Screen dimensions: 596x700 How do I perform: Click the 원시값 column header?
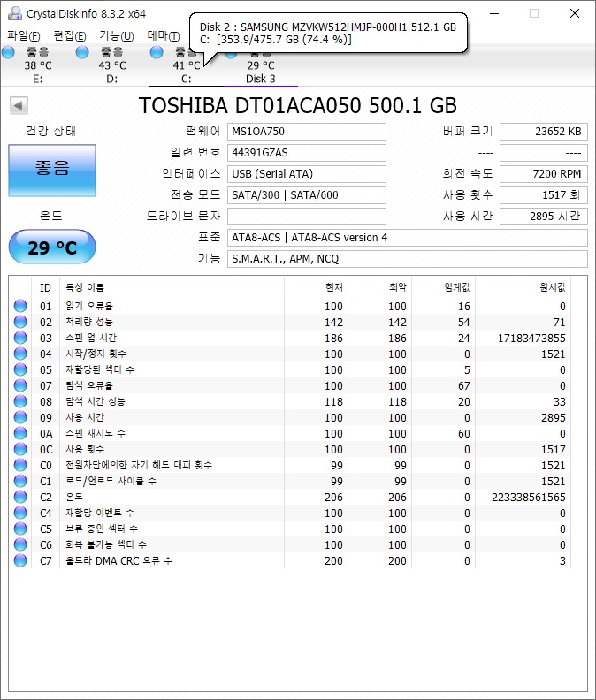pos(523,287)
